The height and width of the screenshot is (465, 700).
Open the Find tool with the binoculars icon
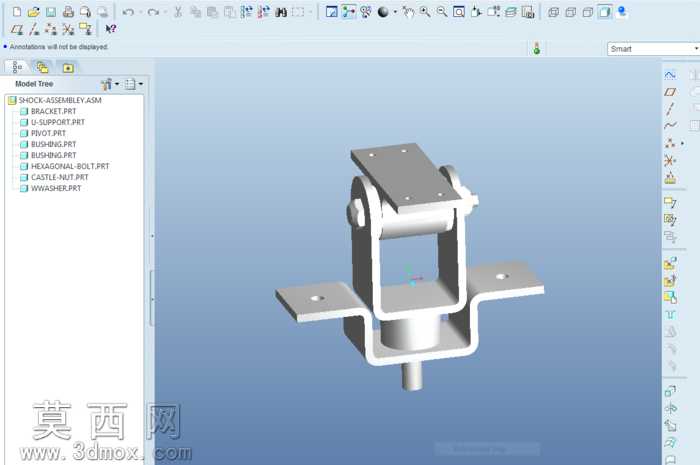pyautogui.click(x=281, y=12)
